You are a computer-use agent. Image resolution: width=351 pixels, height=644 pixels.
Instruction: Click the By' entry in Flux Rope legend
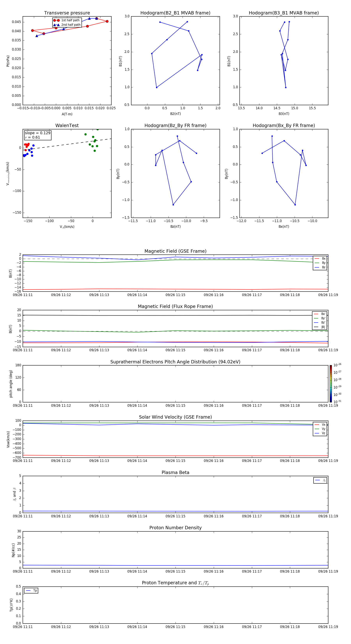[320, 318]
